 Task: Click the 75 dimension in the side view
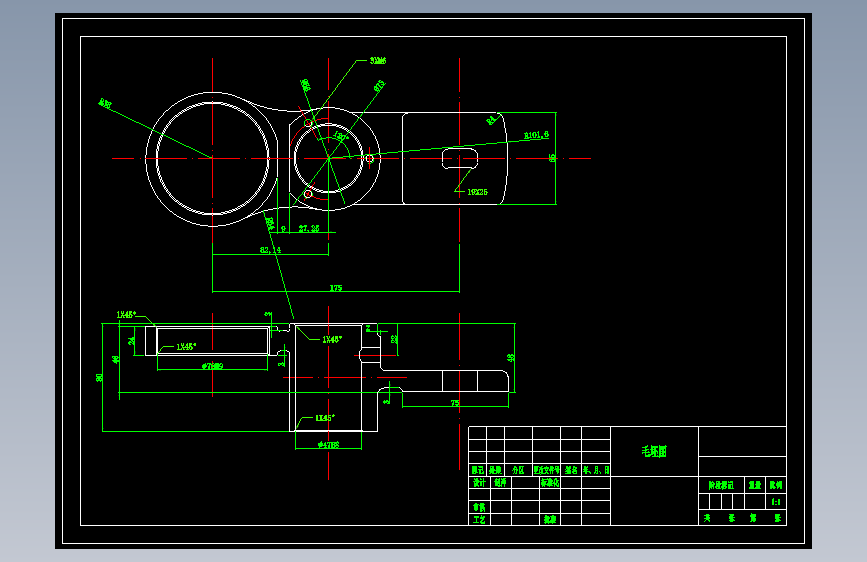point(455,403)
